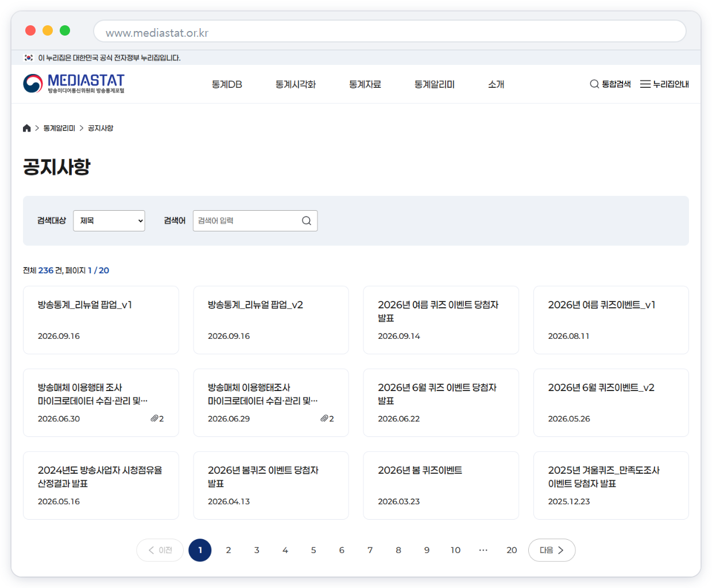Go to page 9
The height and width of the screenshot is (588, 712).
pyautogui.click(x=427, y=550)
